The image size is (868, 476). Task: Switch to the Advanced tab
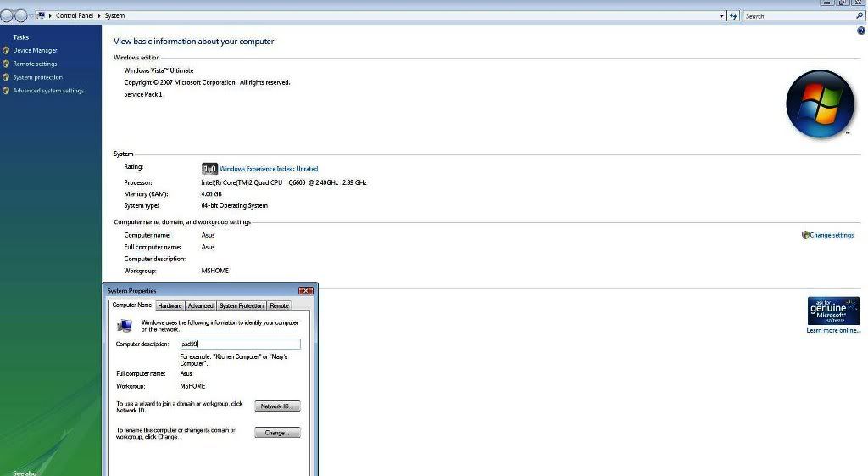click(200, 306)
